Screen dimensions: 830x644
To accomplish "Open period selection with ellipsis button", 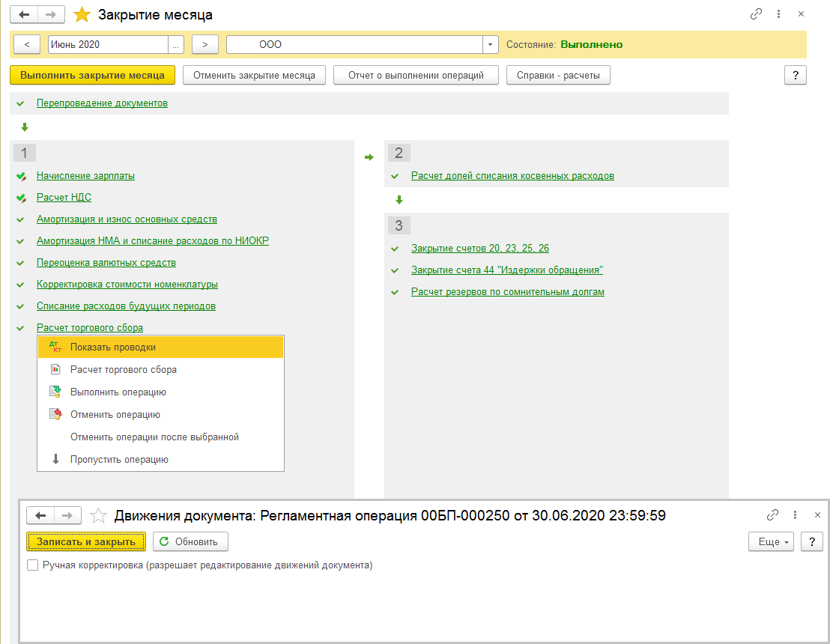I will (175, 44).
